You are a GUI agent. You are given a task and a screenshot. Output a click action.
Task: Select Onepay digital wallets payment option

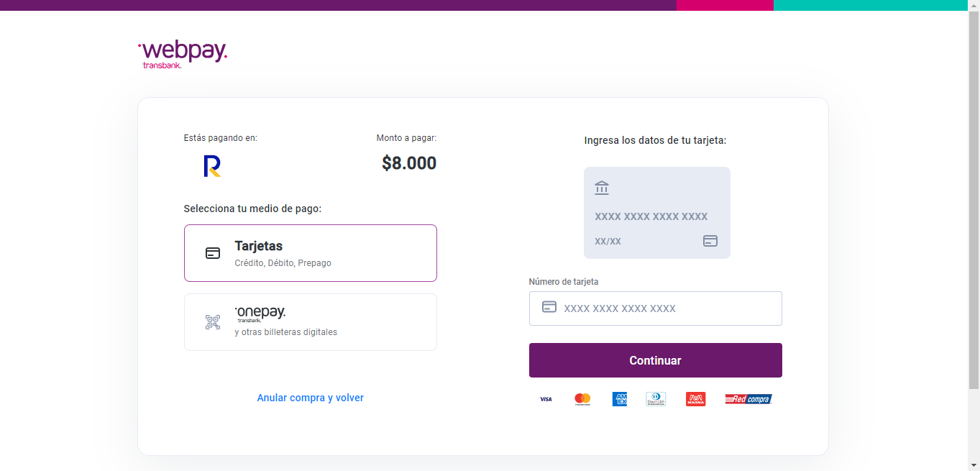point(311,322)
